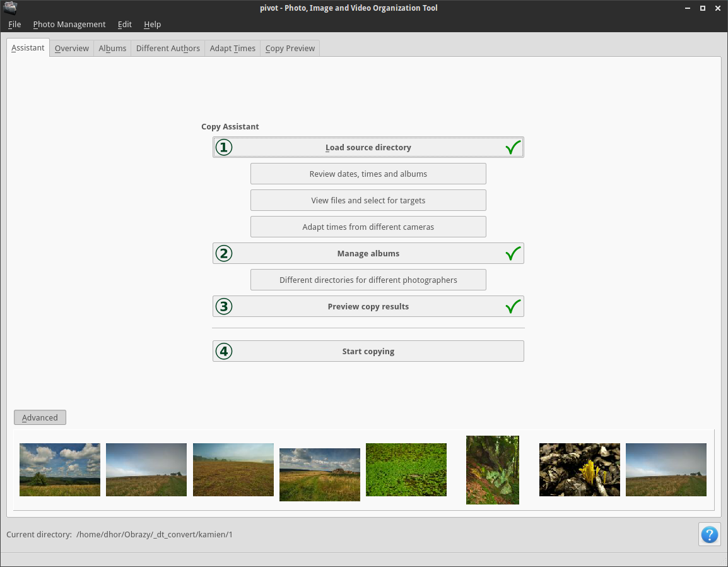Click the blue help question mark icon
Viewport: 728px width, 567px height.
pyautogui.click(x=710, y=534)
